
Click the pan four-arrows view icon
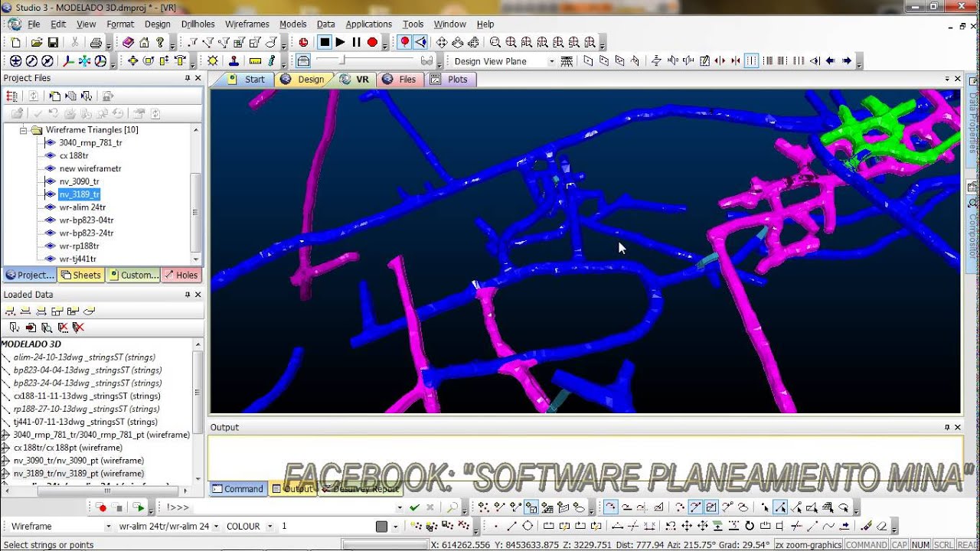[442, 42]
